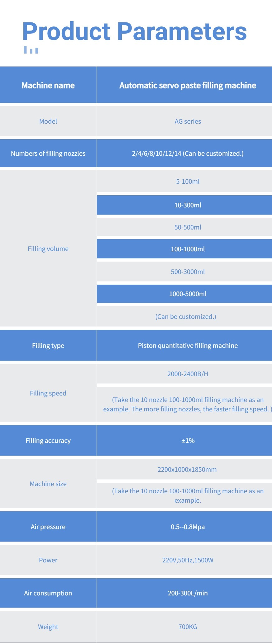Click the Numbers of filling nozzles label

tap(48, 153)
